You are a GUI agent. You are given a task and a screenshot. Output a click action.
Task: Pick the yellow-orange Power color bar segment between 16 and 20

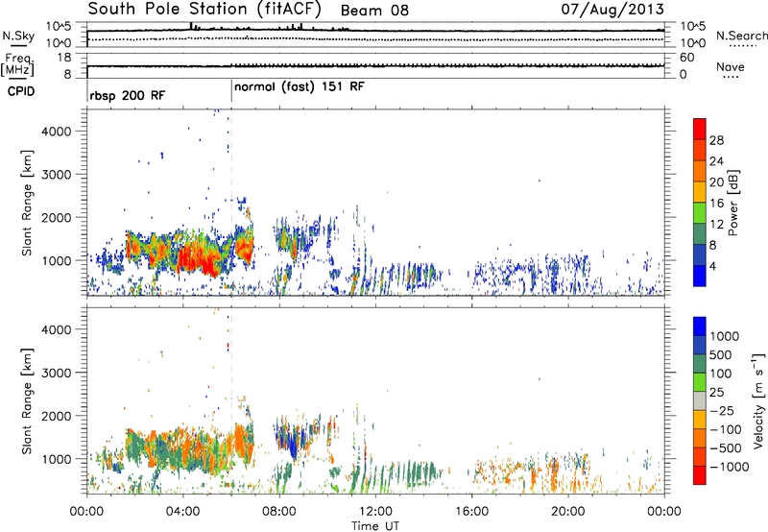700,191
